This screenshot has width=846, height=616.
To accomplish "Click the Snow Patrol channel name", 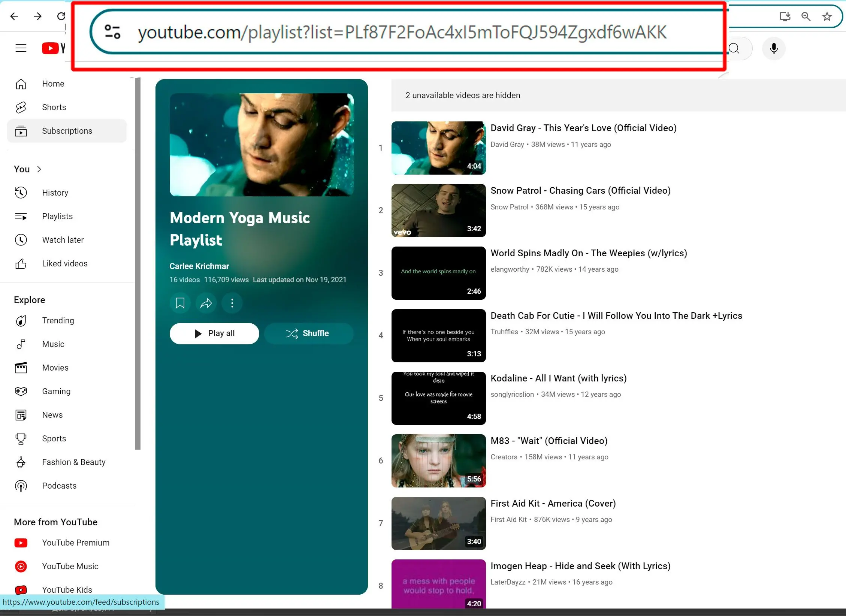I will pos(509,207).
